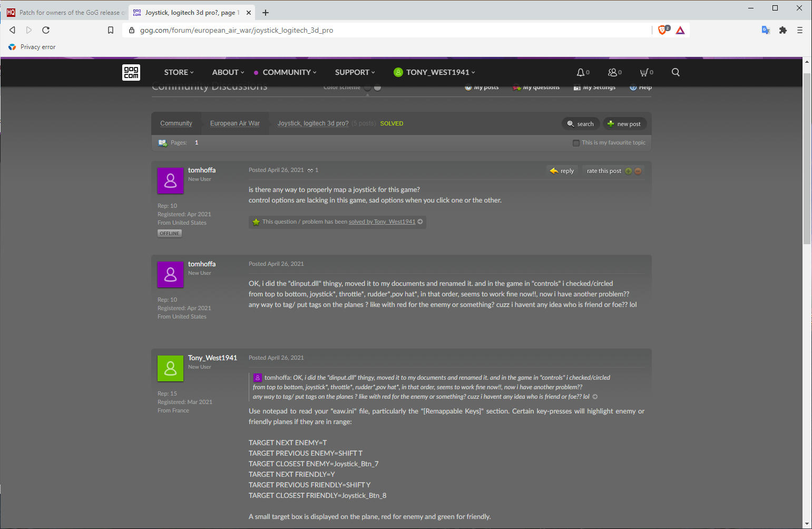The image size is (812, 529).
Task: Click page number 1 in Pages
Action: (x=197, y=142)
